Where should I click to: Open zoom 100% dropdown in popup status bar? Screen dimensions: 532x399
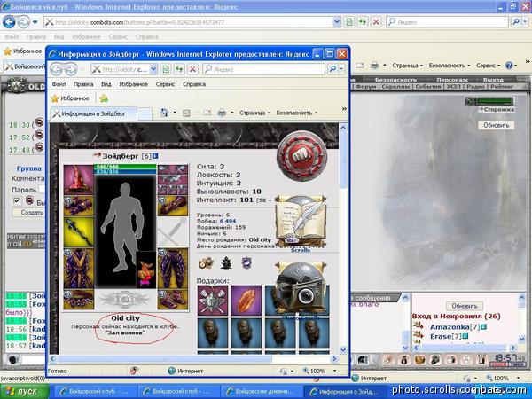[335, 371]
